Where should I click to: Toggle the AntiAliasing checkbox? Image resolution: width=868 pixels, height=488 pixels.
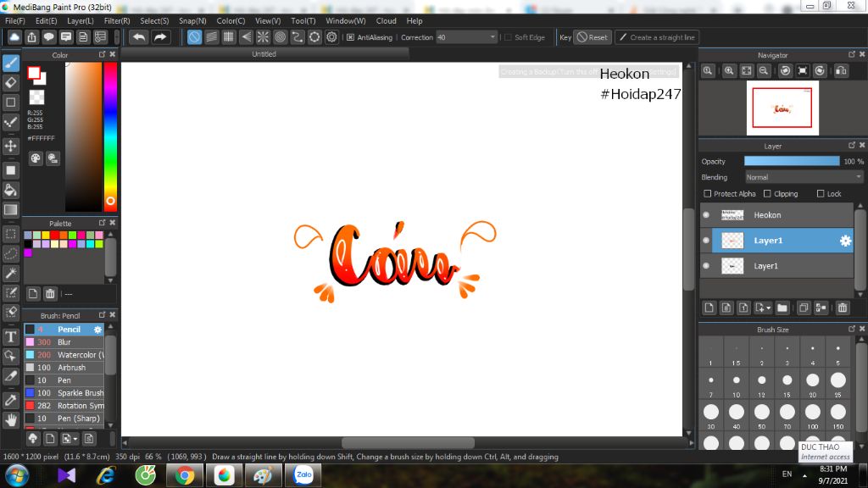[350, 37]
